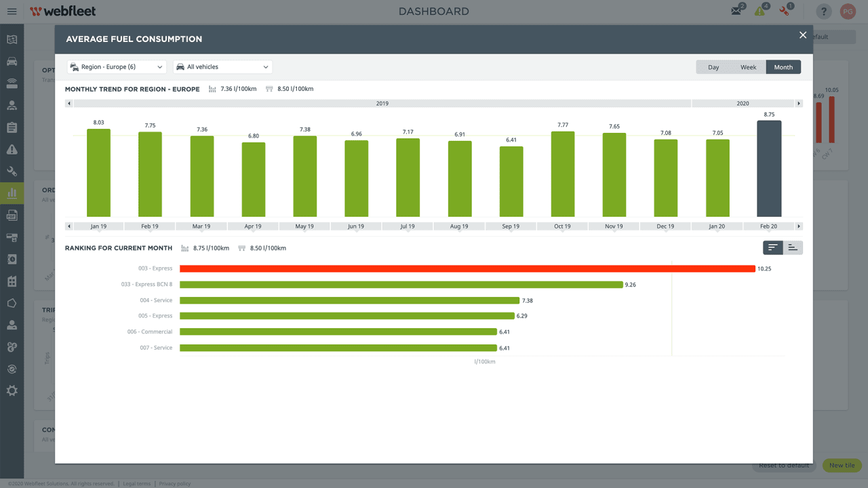The width and height of the screenshot is (868, 488).
Task: Click the 007 - Service ranking label
Action: click(156, 348)
